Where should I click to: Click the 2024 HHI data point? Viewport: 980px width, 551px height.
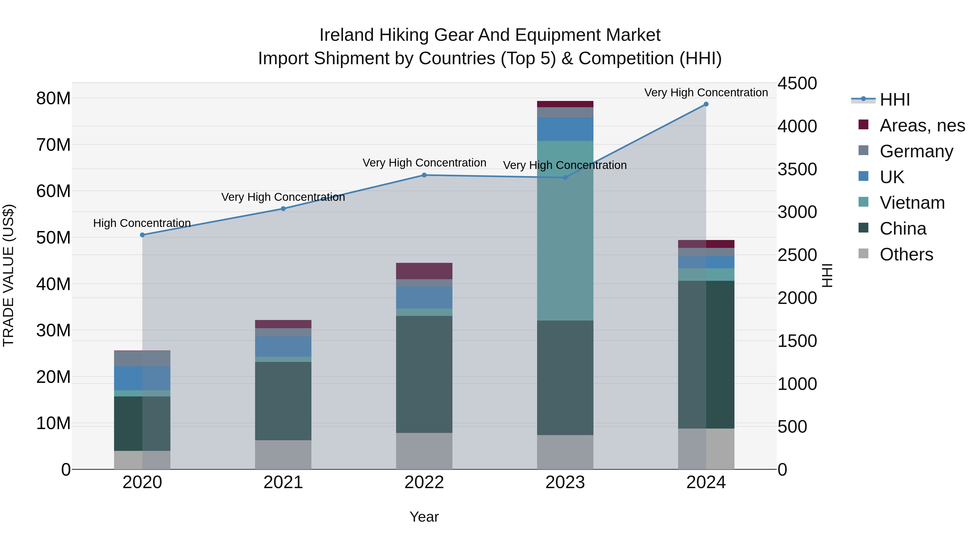tap(706, 104)
